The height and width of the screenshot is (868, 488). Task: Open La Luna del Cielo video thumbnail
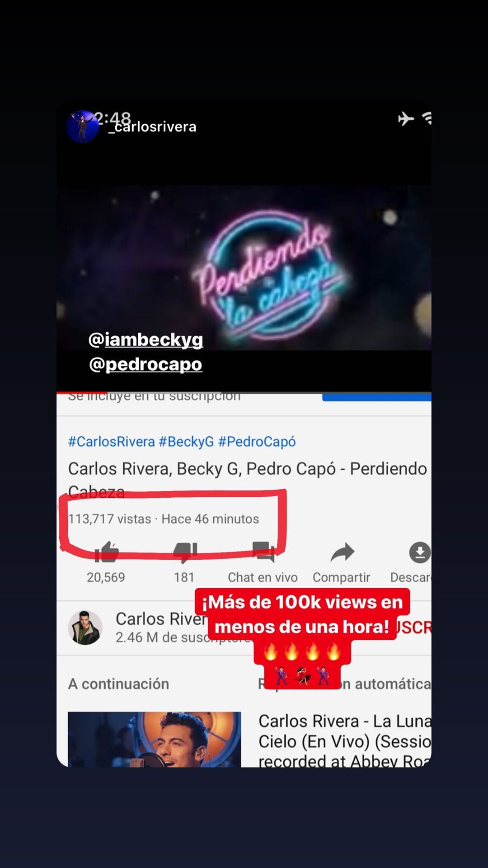tap(154, 739)
